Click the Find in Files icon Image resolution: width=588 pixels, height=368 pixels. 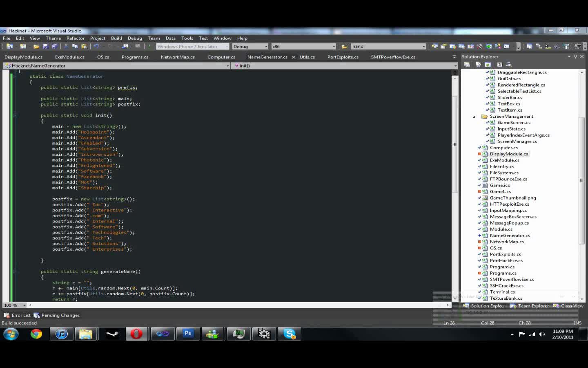coord(344,46)
